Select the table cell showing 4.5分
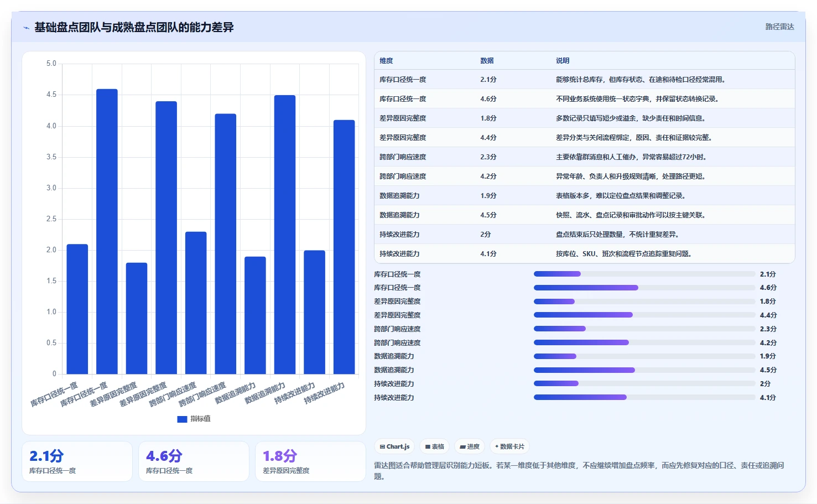Screen dimensions: 817x504 pos(488,215)
